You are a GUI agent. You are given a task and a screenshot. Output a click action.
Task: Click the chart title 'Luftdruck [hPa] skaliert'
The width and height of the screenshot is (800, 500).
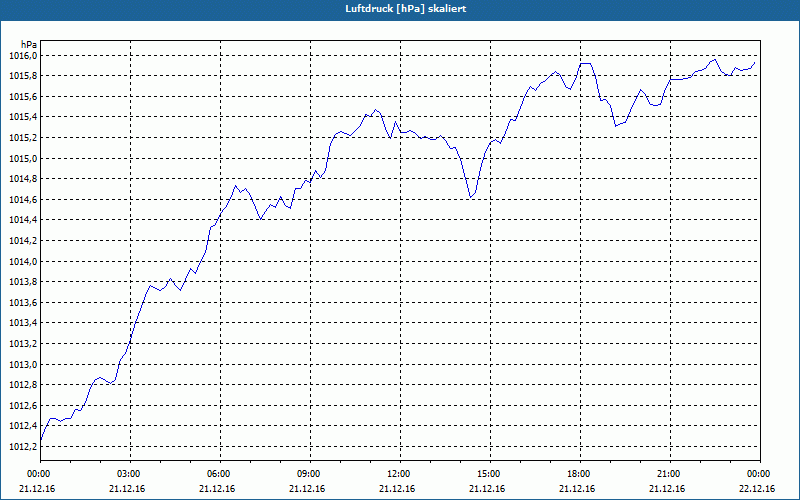405,9
